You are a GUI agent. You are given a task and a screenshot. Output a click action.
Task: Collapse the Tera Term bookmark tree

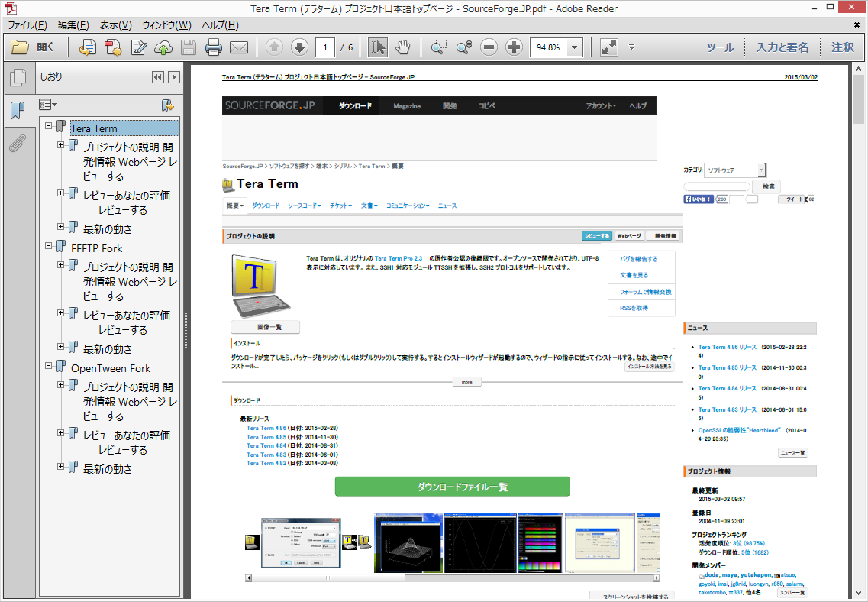[x=49, y=126]
